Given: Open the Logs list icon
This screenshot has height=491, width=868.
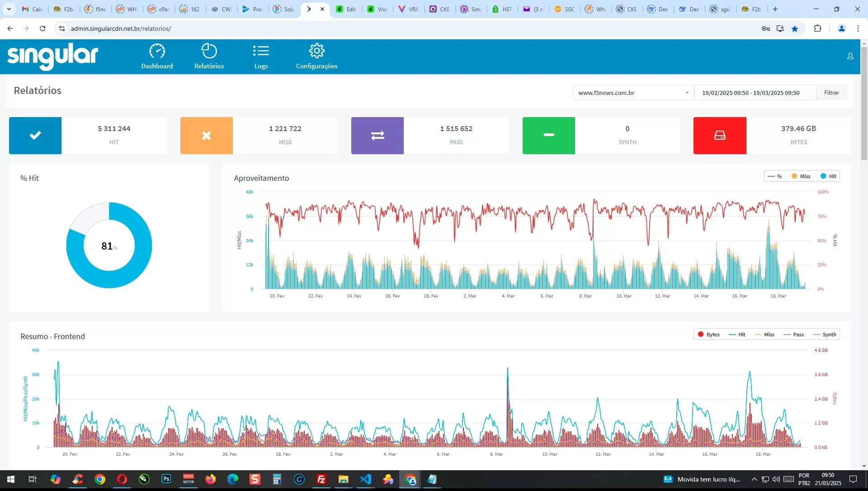Looking at the screenshot, I should (x=261, y=51).
